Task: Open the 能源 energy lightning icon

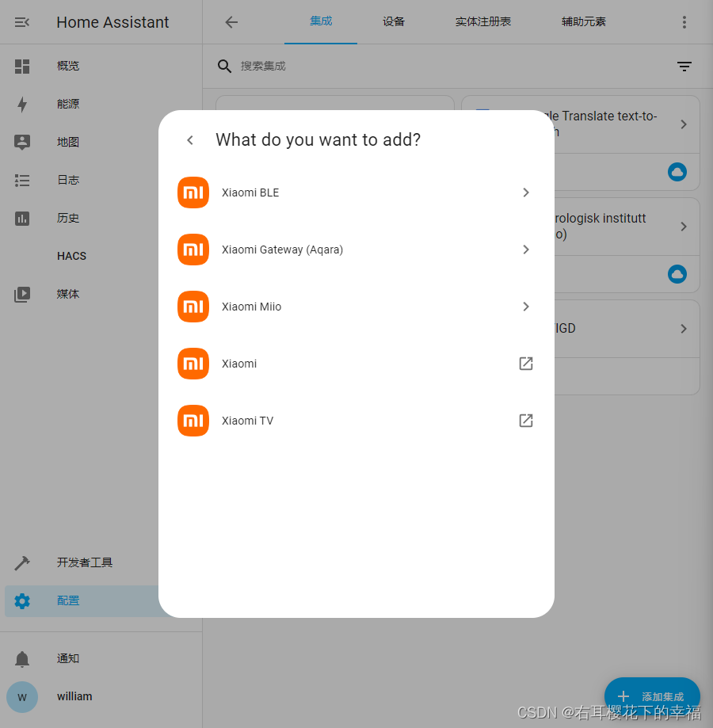Action: (22, 104)
